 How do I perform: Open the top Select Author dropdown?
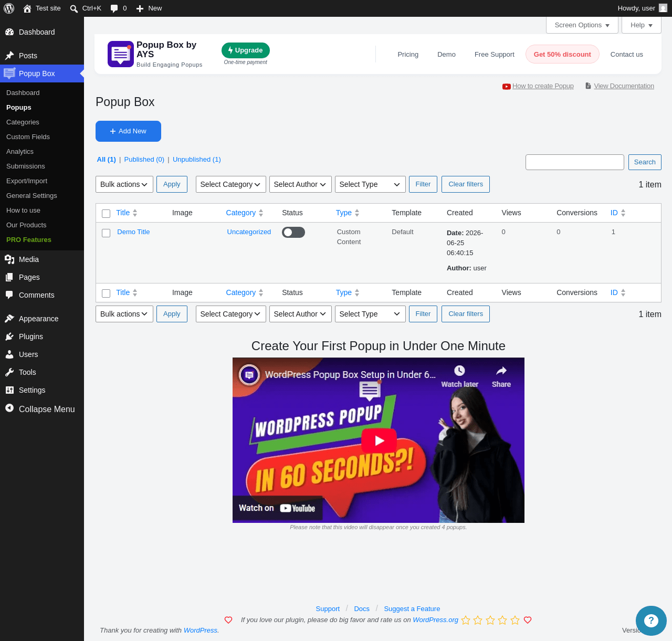coord(300,184)
